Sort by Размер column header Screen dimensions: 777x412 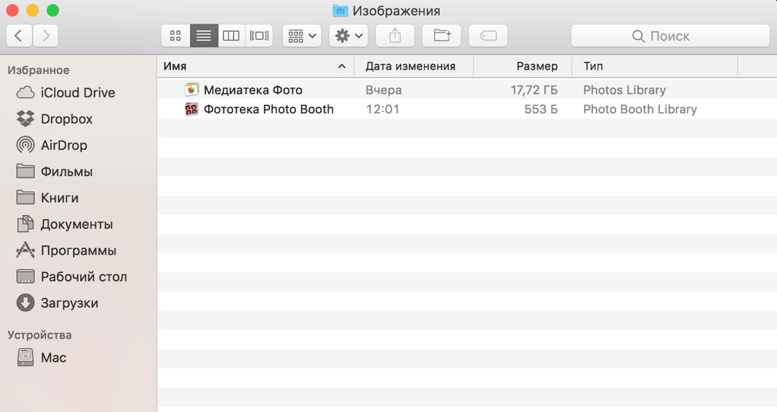coord(523,66)
